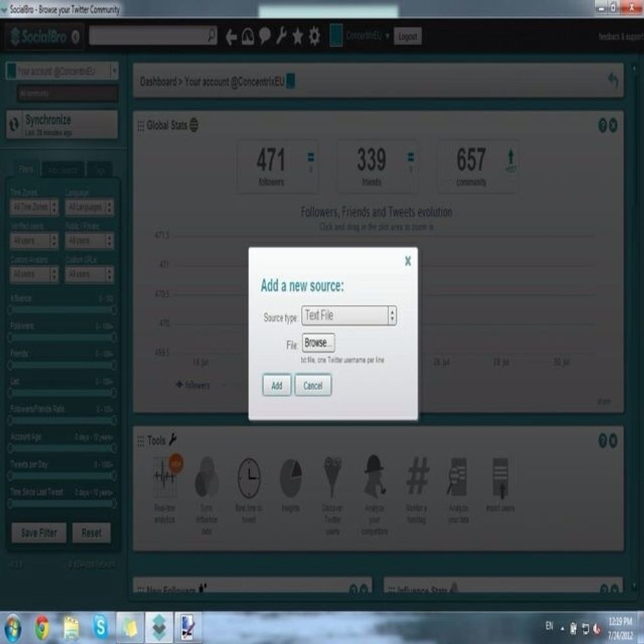
Task: Click the back arrow toolbar icon
Action: click(231, 37)
